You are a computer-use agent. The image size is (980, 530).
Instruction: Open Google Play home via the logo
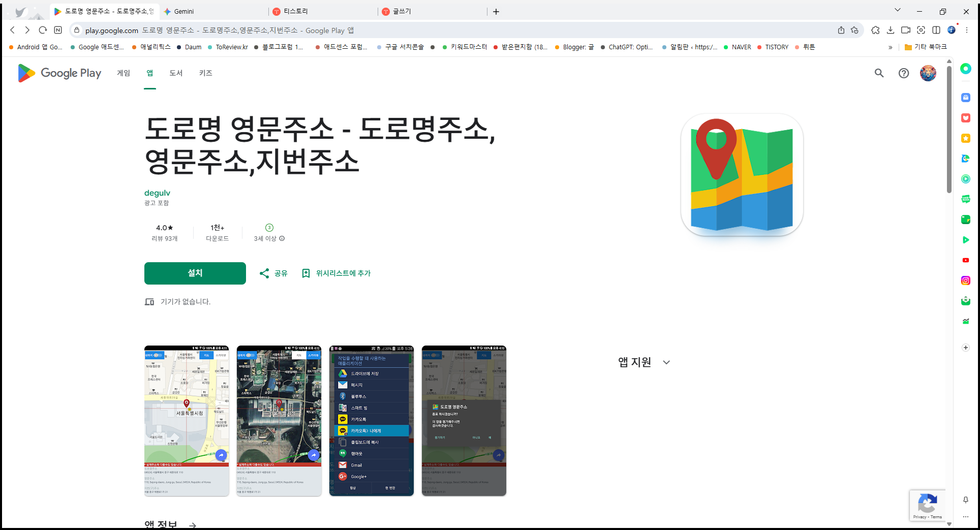(59, 73)
